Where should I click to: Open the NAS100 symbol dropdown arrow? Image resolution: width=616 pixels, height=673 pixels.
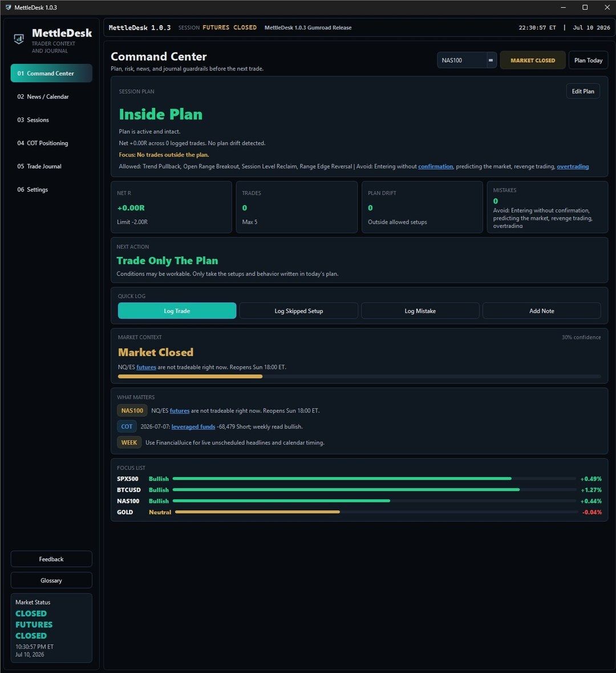[491, 60]
